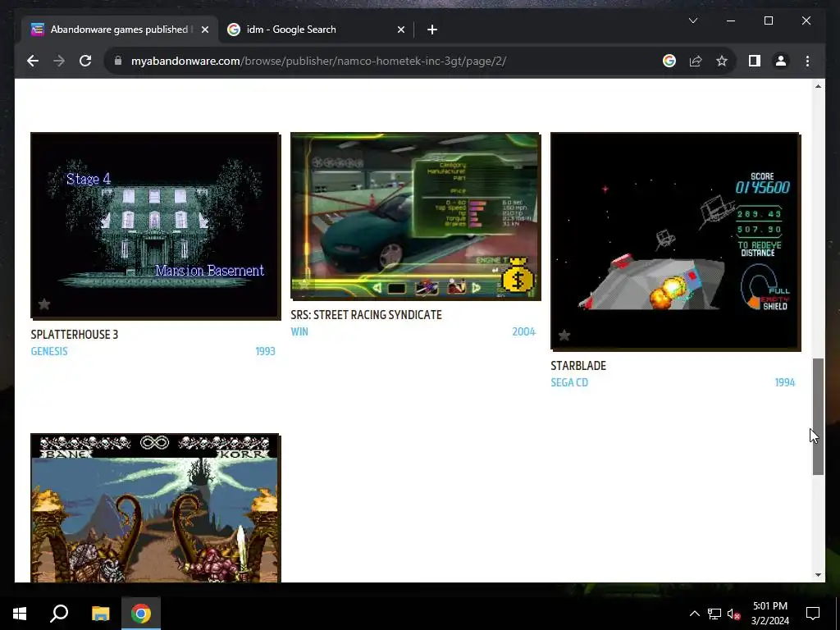Browse games from year 1993

click(265, 351)
